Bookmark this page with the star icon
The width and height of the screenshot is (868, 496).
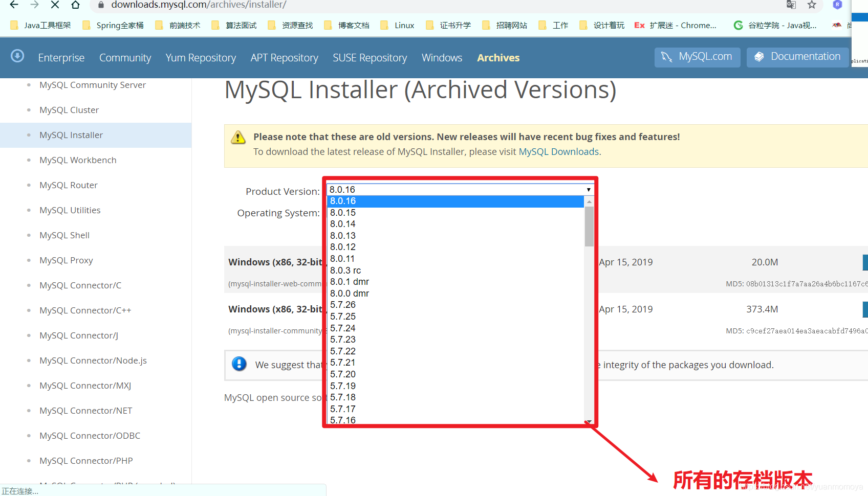coord(812,5)
